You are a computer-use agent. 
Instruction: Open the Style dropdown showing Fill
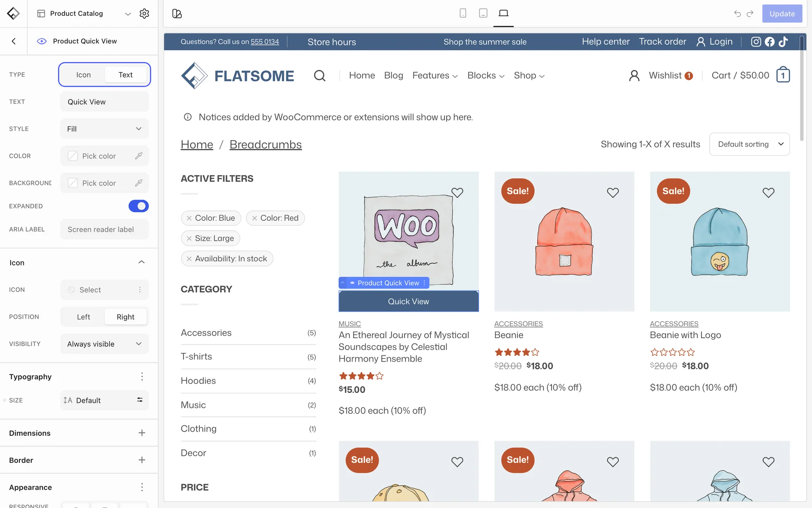pyautogui.click(x=104, y=129)
